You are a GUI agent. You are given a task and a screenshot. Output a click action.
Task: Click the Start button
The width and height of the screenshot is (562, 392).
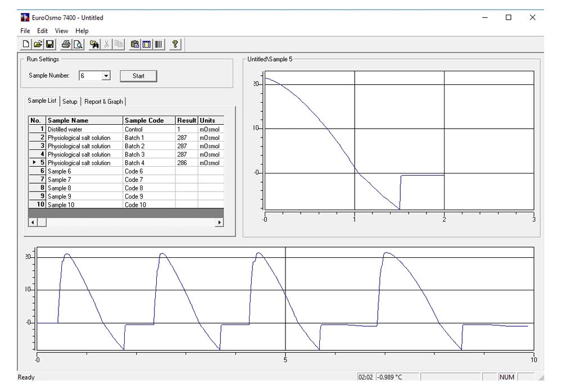138,76
